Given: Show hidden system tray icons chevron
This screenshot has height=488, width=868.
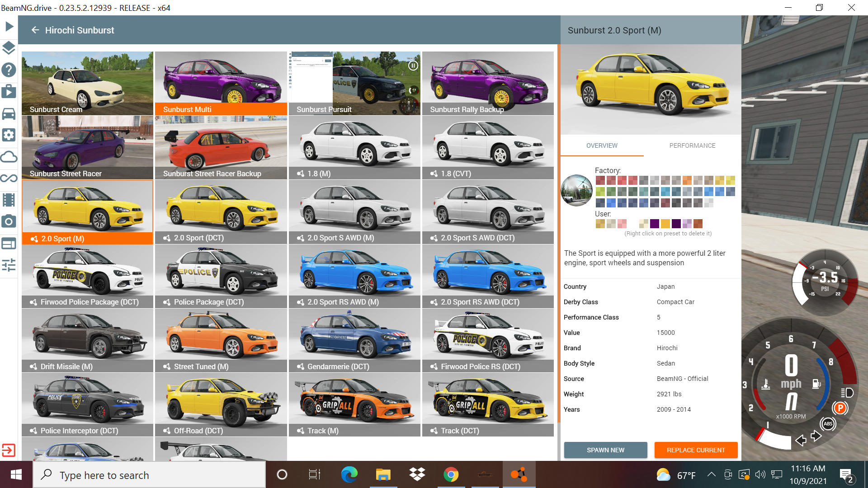Looking at the screenshot, I should (711, 474).
